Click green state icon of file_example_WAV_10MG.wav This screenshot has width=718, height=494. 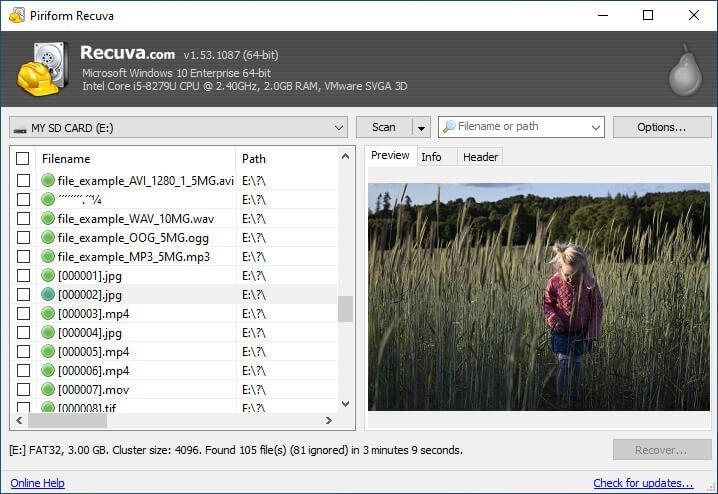[48, 219]
